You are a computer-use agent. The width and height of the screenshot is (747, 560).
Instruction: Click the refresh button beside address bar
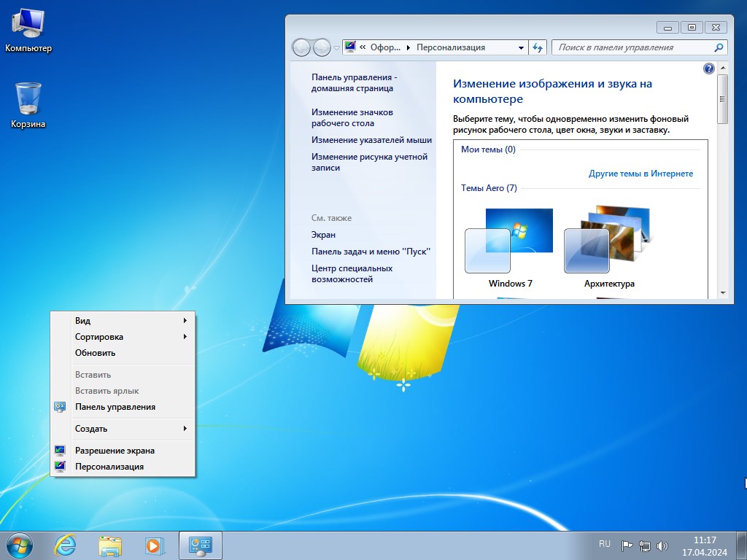(538, 47)
